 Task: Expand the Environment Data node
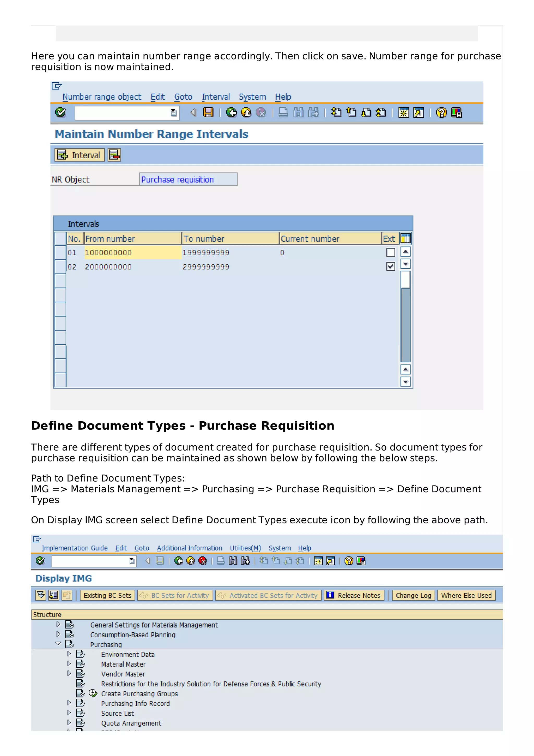click(x=69, y=654)
